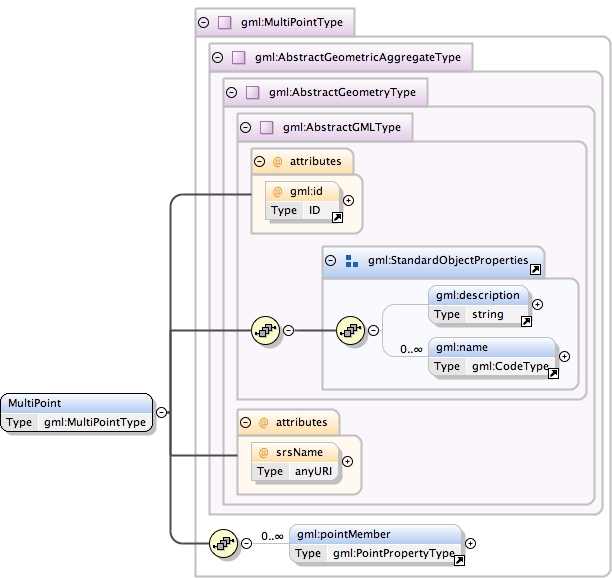Collapse the attributes group containing gml:id
This screenshot has height=578, width=612.
click(x=259, y=162)
